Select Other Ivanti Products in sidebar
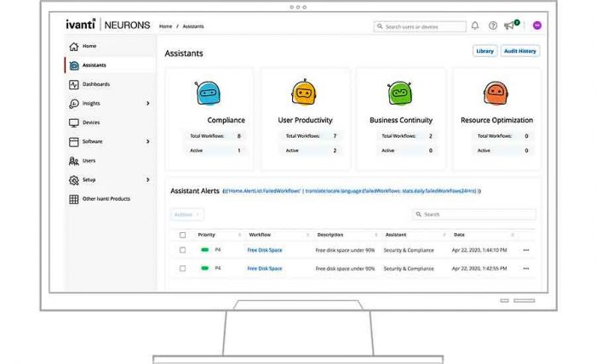This screenshot has height=364, width=596. [x=106, y=199]
